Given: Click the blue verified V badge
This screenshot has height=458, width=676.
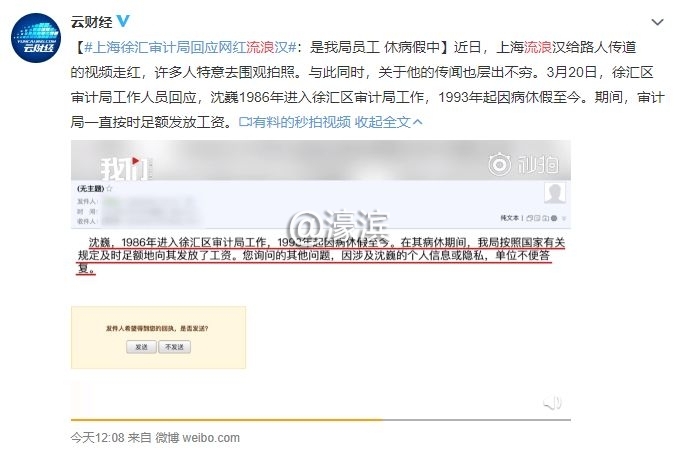Looking at the screenshot, I should (123, 21).
